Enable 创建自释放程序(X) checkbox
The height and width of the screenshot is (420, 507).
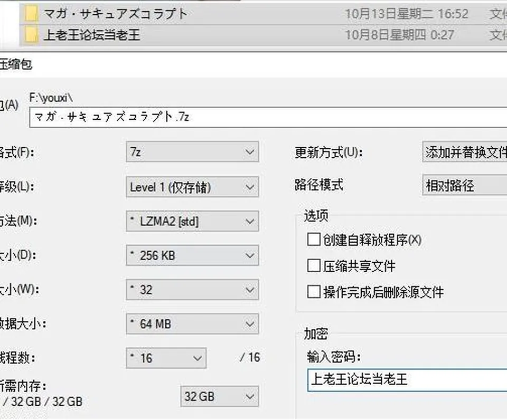coord(314,240)
